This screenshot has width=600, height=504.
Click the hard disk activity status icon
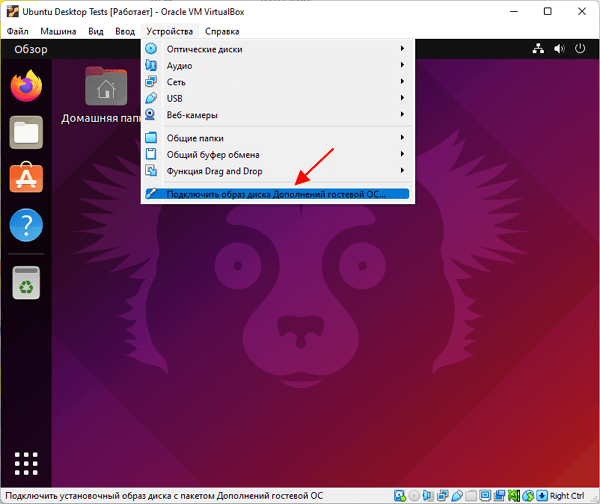400,496
